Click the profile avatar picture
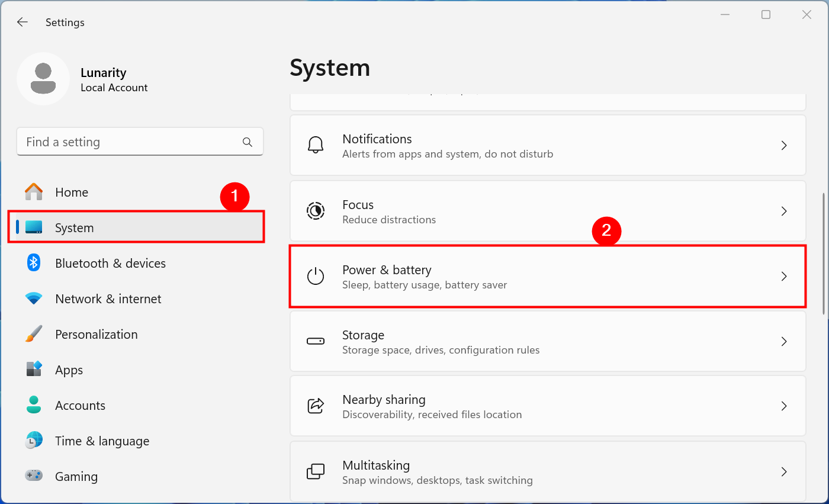 click(x=43, y=79)
